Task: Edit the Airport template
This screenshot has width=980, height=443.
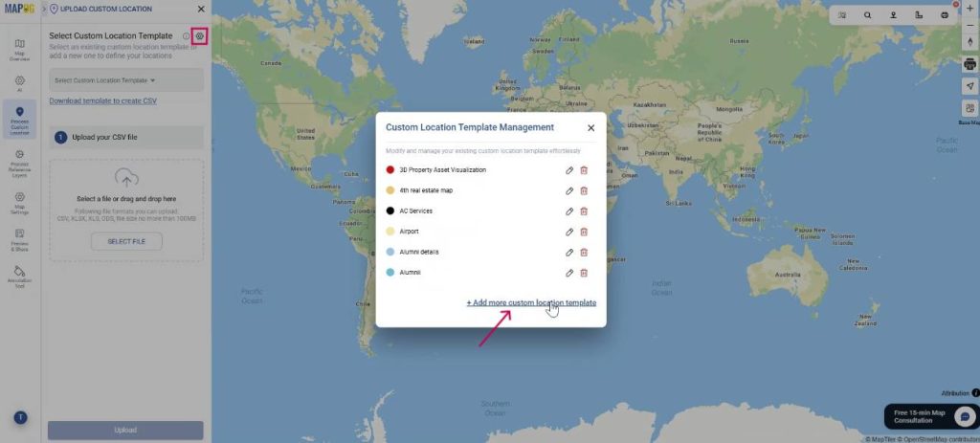Action: [569, 232]
